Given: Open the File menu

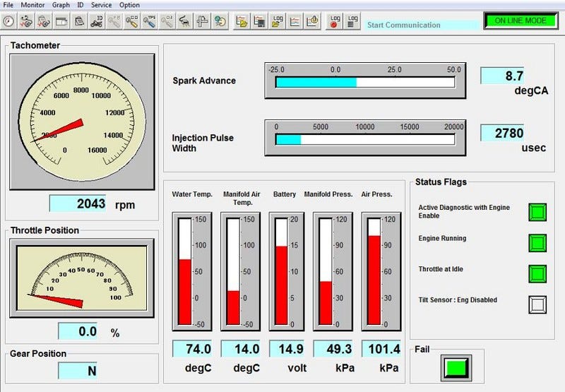Looking at the screenshot, I should point(8,5).
